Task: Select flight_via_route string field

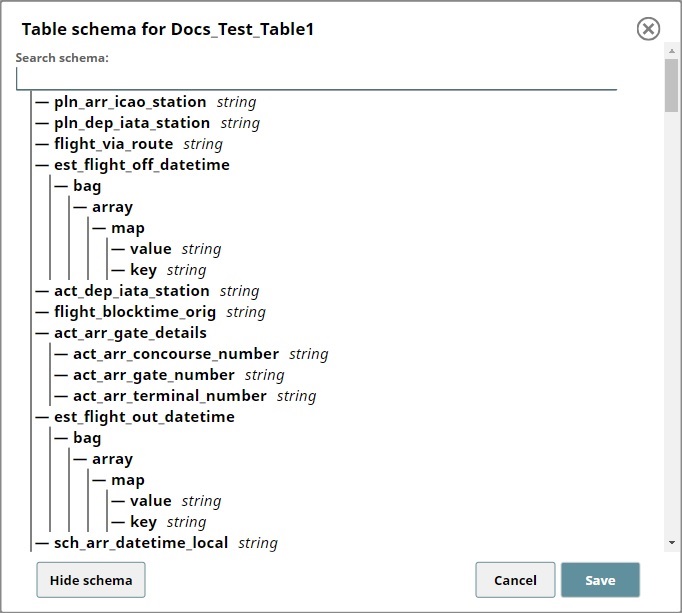Action: pyautogui.click(x=113, y=144)
